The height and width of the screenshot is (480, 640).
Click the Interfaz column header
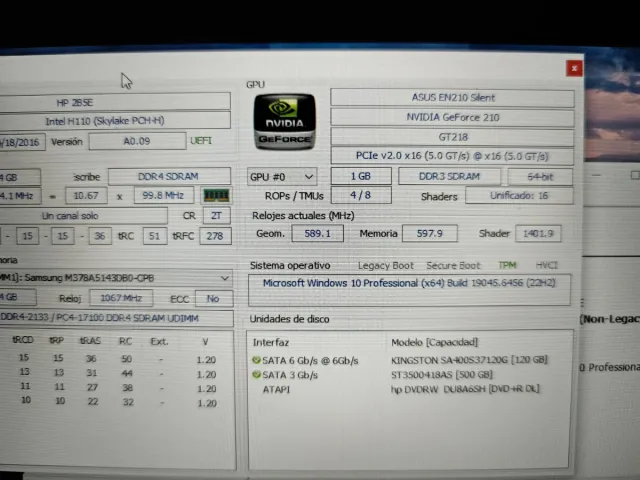[x=271, y=342]
